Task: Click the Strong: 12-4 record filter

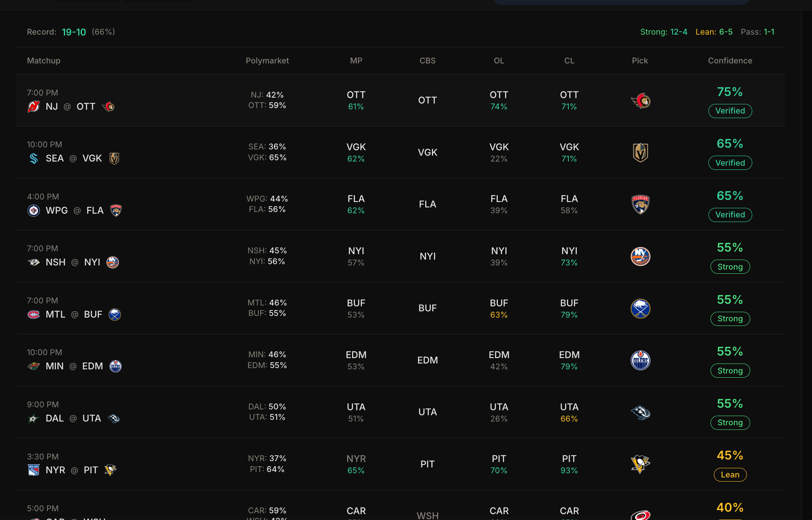Action: (663, 32)
